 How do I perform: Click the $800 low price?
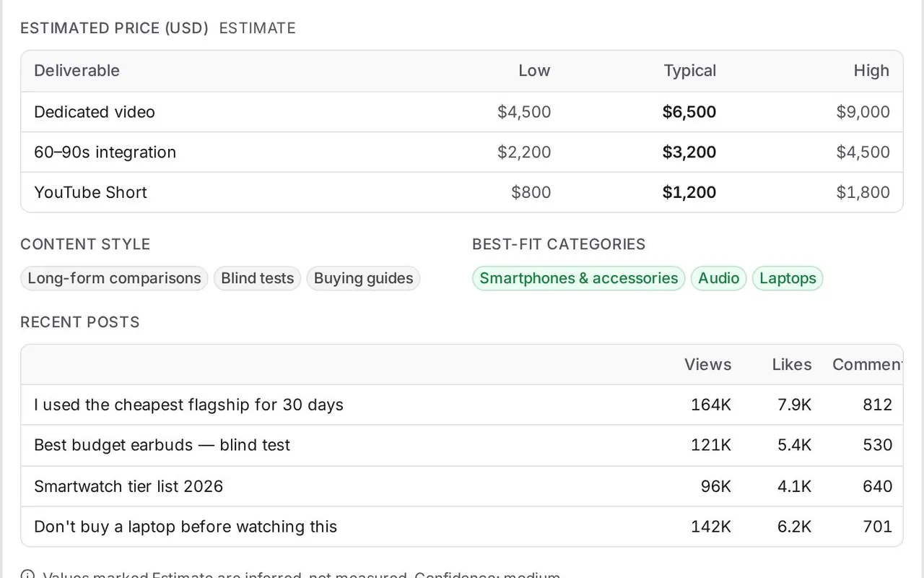(x=531, y=192)
